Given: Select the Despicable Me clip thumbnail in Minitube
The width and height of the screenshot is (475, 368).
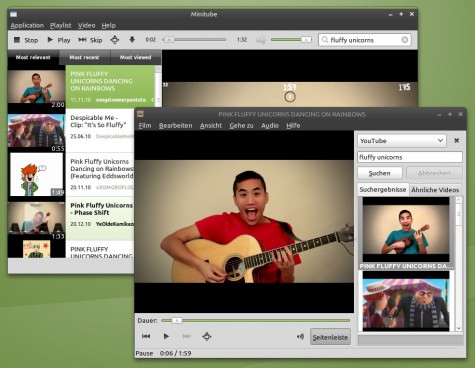Looking at the screenshot, I should tap(36, 131).
